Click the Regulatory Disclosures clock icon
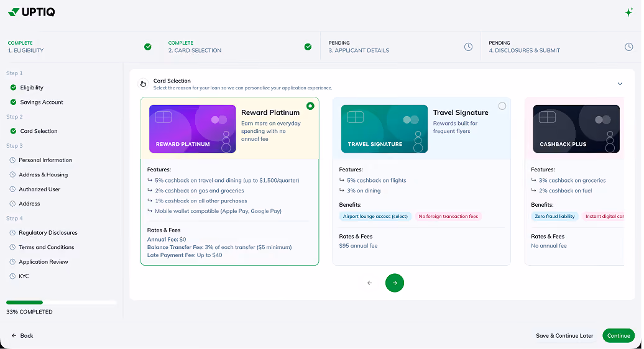 pyautogui.click(x=12, y=232)
